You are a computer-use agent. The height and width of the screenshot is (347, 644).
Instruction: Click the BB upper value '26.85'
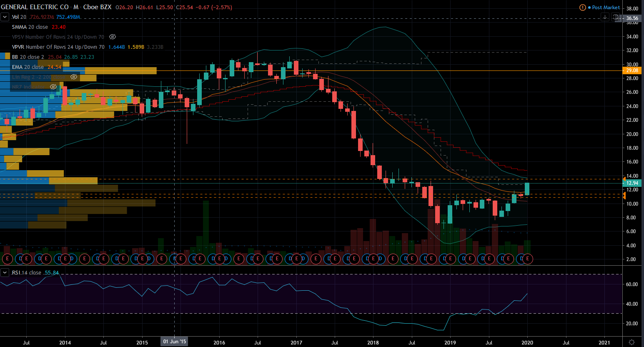point(71,57)
